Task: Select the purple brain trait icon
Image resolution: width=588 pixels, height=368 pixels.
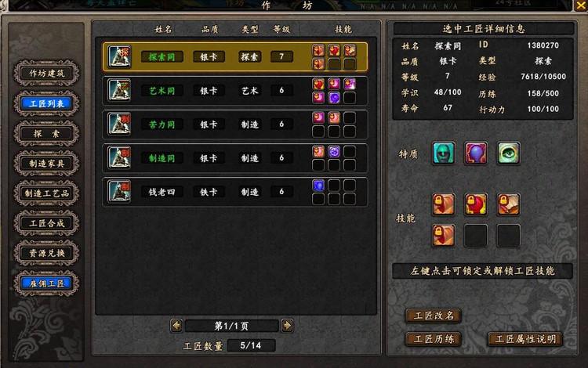Action: (476, 153)
